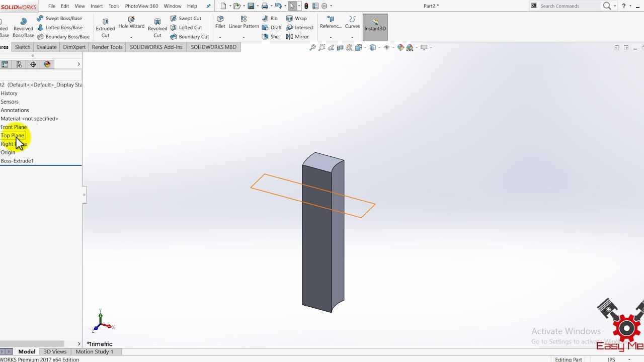
Task: Click Zoom to Fit in view toolbar
Action: (312, 48)
